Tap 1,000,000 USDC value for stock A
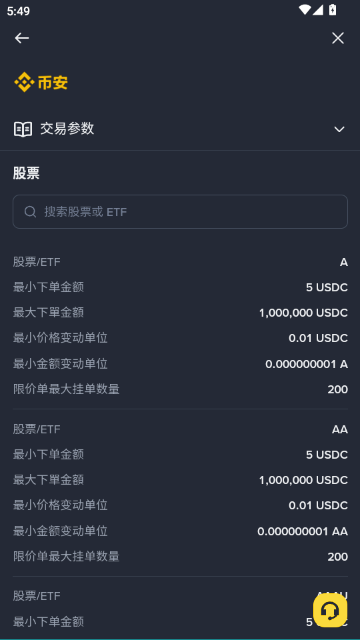Image resolution: width=360 pixels, height=640 pixels. (303, 313)
